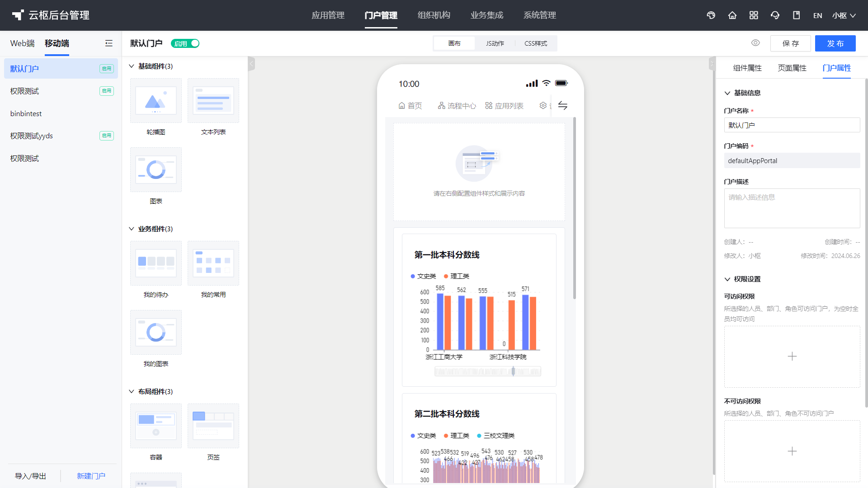
Task: Switch to the JS动作 tab
Action: (495, 43)
